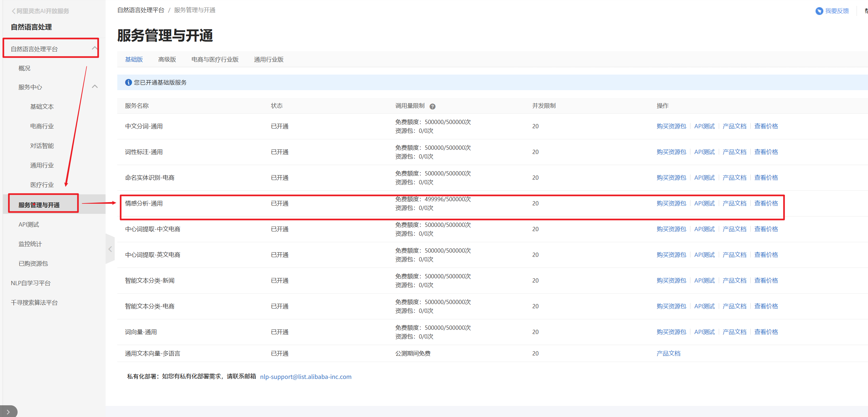Click 购买资源包 for 情感分析-通用
This screenshot has width=868, height=417.
coord(671,203)
